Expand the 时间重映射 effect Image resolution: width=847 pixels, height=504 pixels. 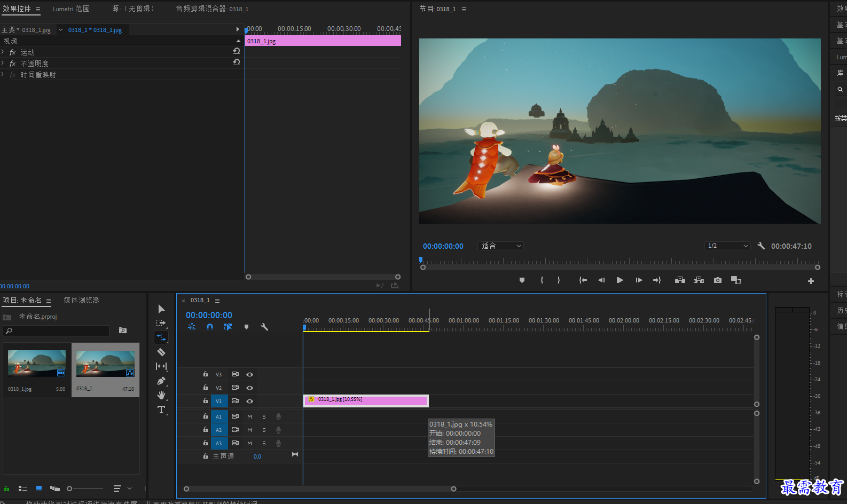(x=3, y=74)
